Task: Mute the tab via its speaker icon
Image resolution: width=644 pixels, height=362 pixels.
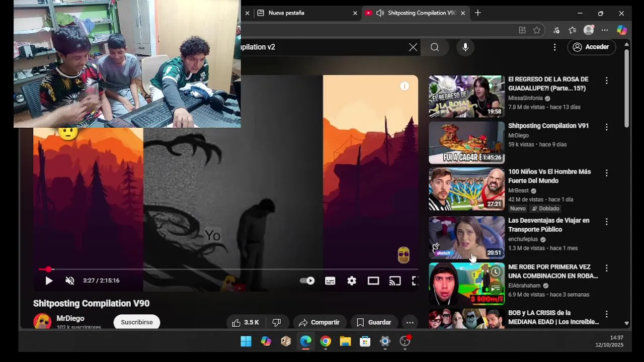Action: coord(380,13)
